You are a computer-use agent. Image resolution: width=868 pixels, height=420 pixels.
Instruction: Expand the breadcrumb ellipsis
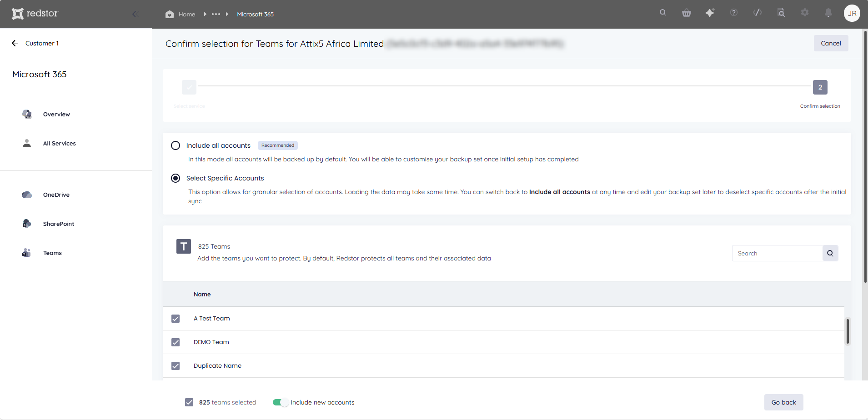point(216,14)
